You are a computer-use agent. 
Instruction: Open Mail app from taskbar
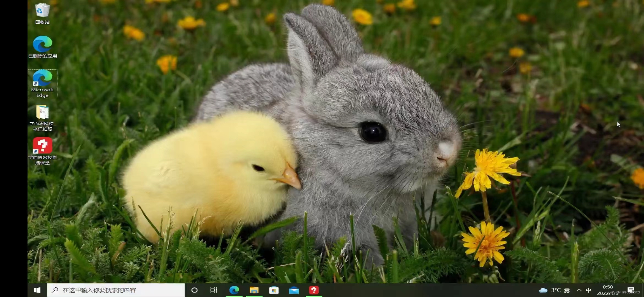tap(294, 290)
